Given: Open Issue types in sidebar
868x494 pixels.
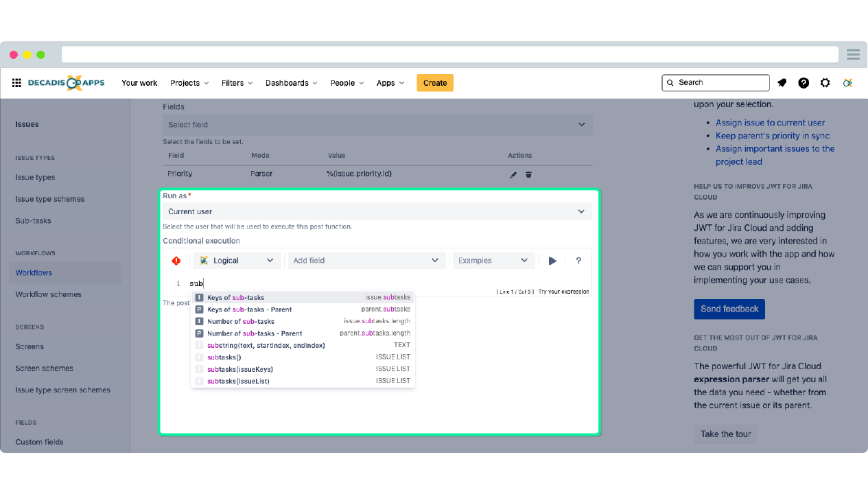Looking at the screenshot, I should click(x=35, y=177).
